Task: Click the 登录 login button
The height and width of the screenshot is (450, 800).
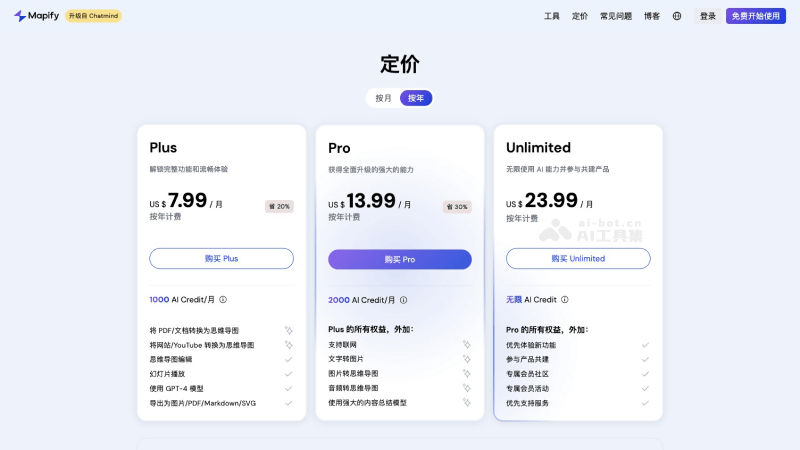Action: click(x=708, y=16)
